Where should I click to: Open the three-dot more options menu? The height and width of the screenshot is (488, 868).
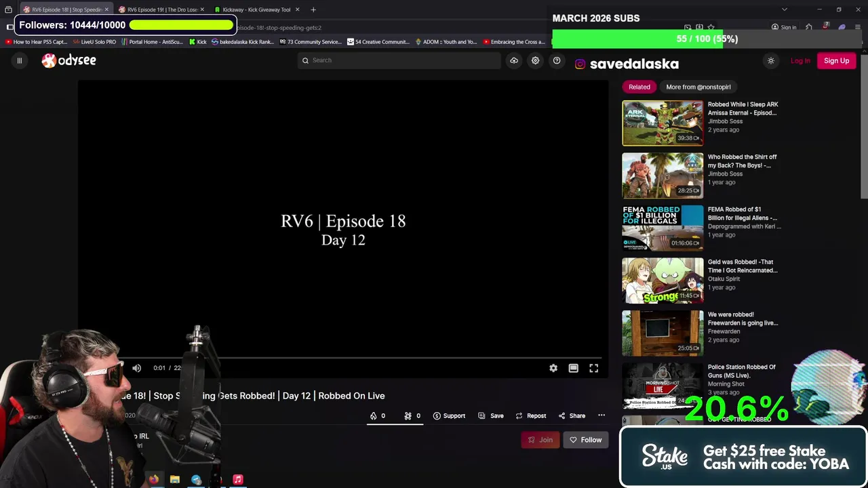601,415
